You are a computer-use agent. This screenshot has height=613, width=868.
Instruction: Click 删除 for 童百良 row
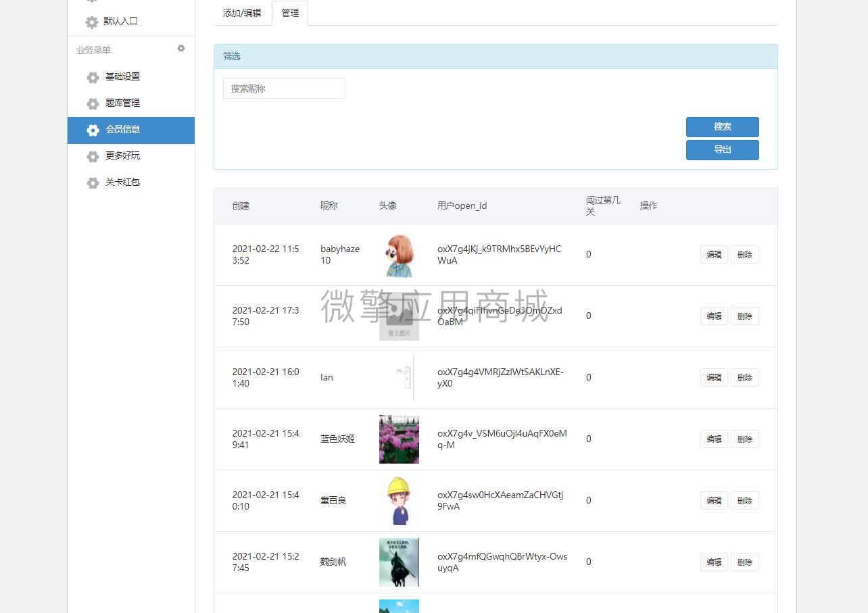coord(745,501)
